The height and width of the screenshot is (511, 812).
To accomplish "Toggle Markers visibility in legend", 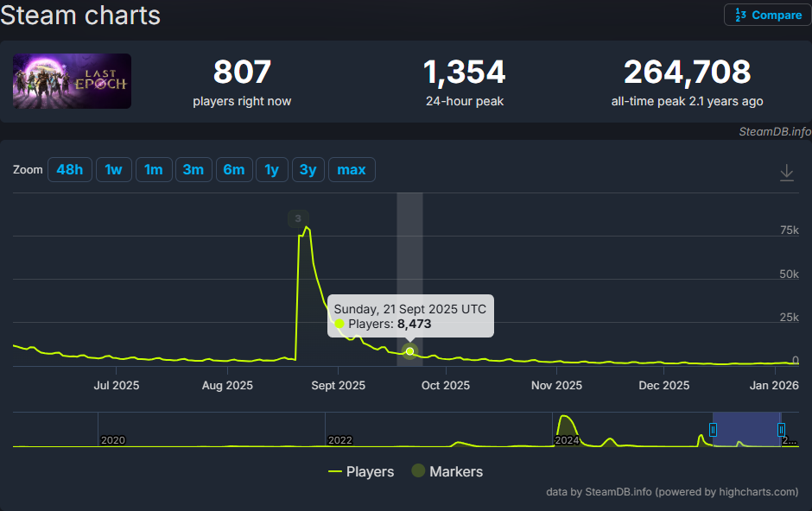I will click(x=447, y=471).
